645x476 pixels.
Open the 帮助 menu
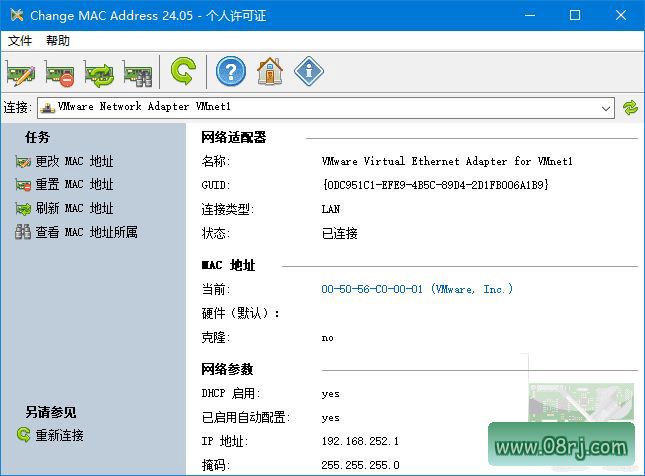pos(58,41)
